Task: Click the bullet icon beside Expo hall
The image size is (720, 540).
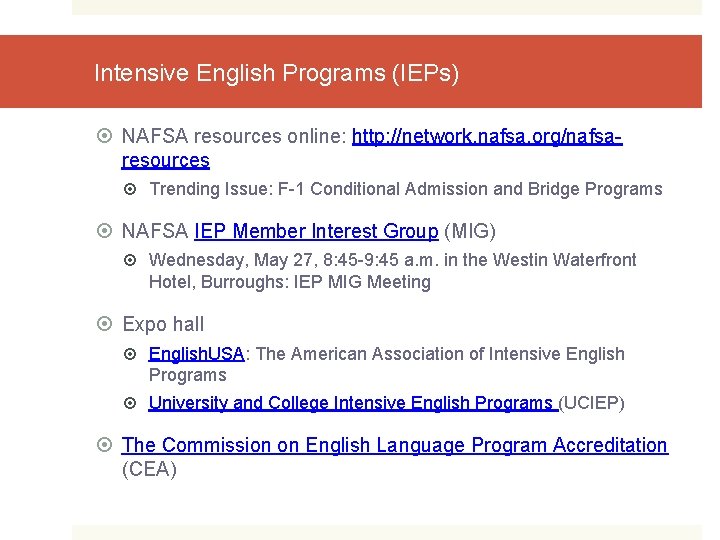Action: tap(107, 324)
